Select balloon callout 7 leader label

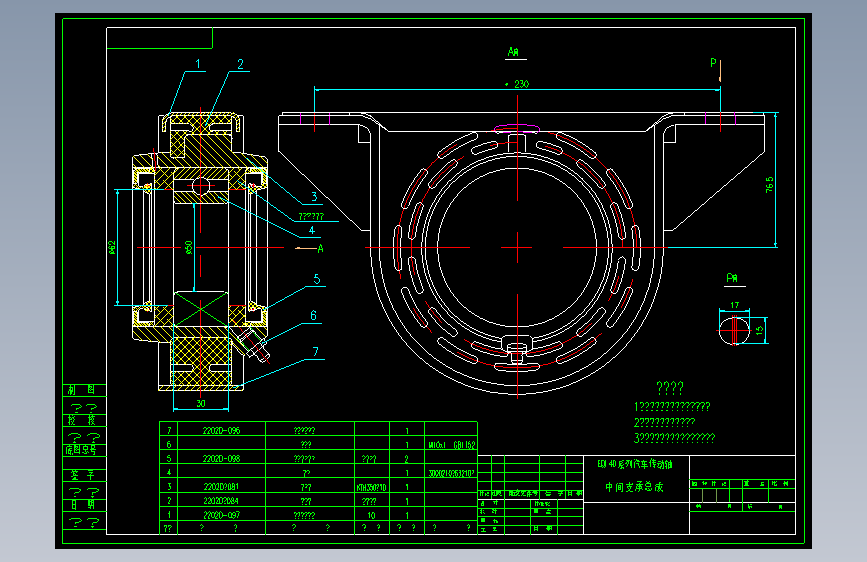(x=316, y=352)
